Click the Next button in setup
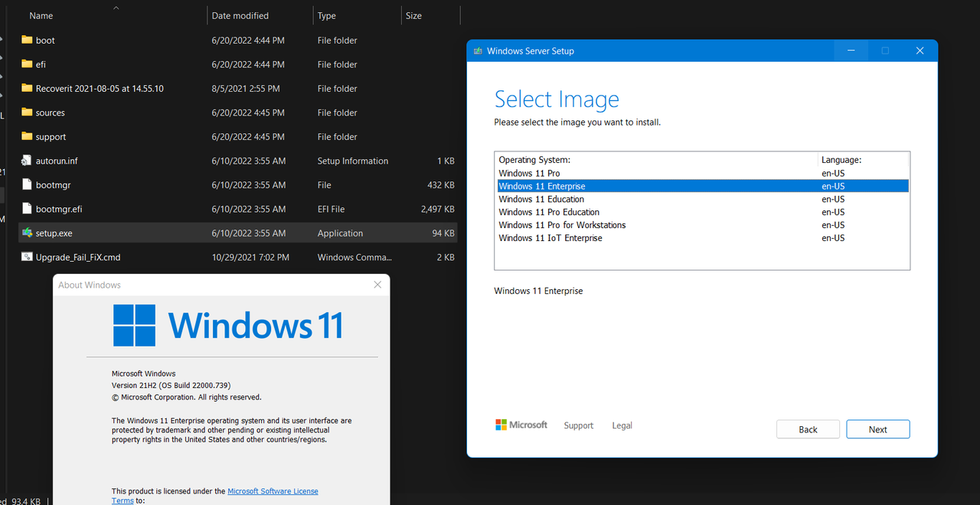The image size is (980, 505). [878, 429]
